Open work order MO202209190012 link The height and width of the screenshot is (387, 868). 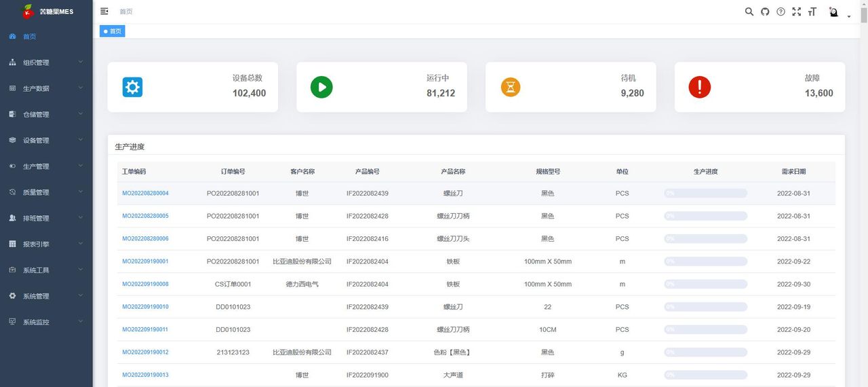tap(145, 352)
